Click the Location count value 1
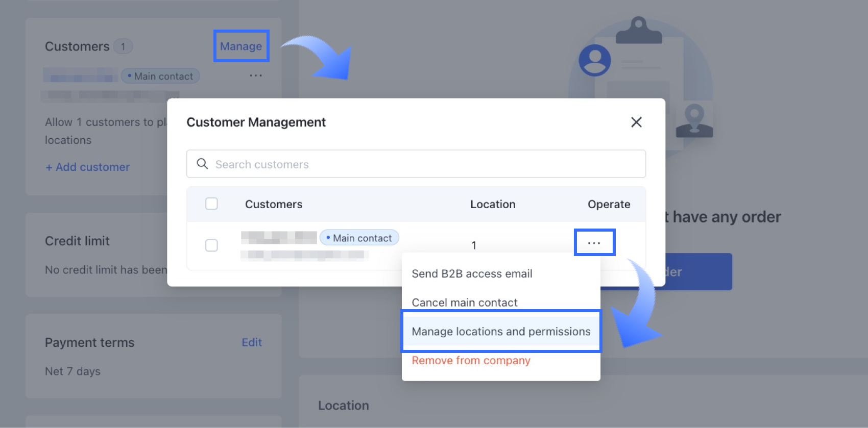This screenshot has height=428, width=868. [x=474, y=245]
